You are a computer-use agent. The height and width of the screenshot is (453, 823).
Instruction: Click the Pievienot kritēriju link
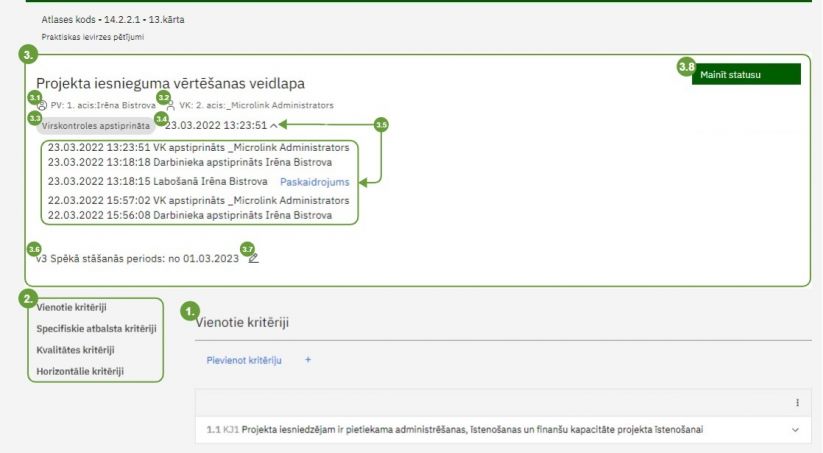(244, 359)
